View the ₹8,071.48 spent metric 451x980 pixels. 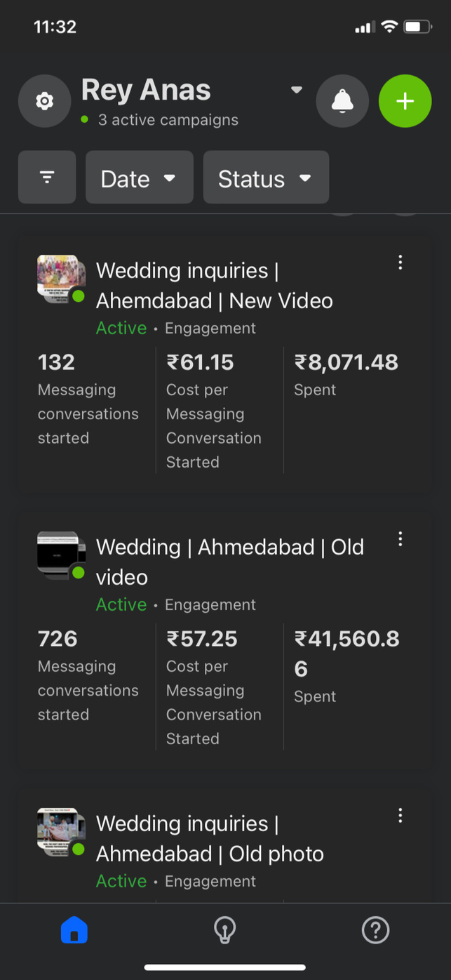346,363
